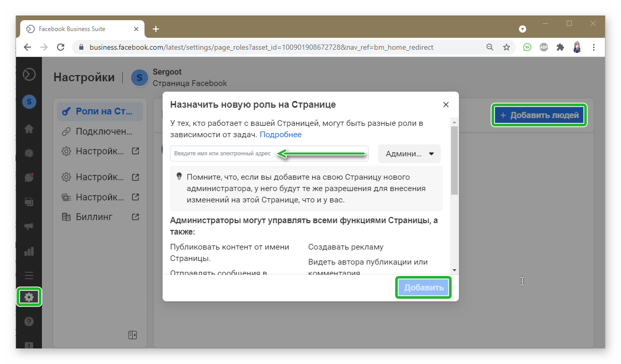Click the Помните, что, если вы добавите notice text

pyautogui.click(x=306, y=188)
